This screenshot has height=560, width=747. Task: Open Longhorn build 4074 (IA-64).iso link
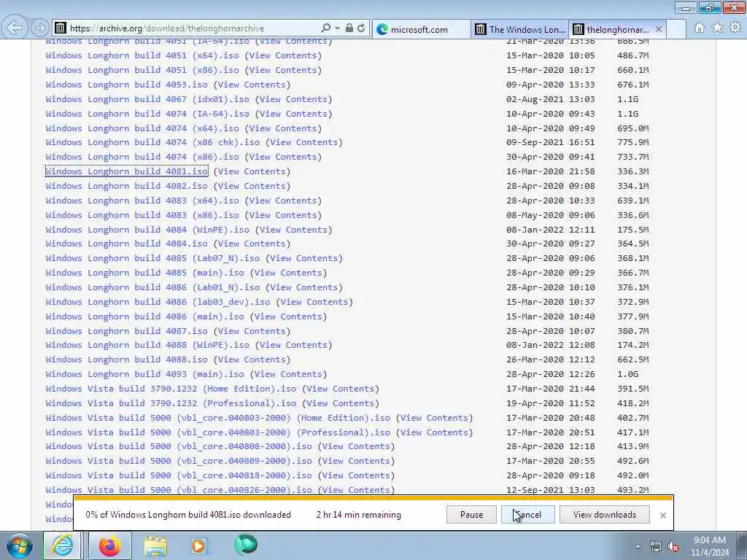coord(147,114)
